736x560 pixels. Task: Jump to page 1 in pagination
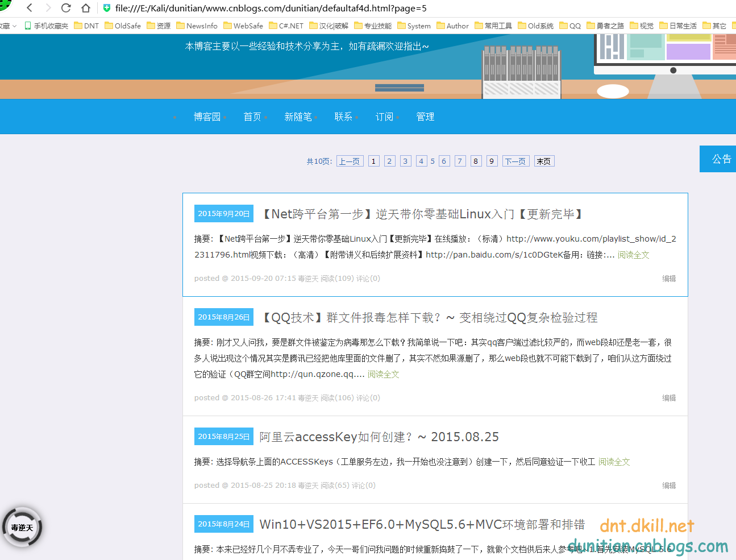(x=373, y=161)
